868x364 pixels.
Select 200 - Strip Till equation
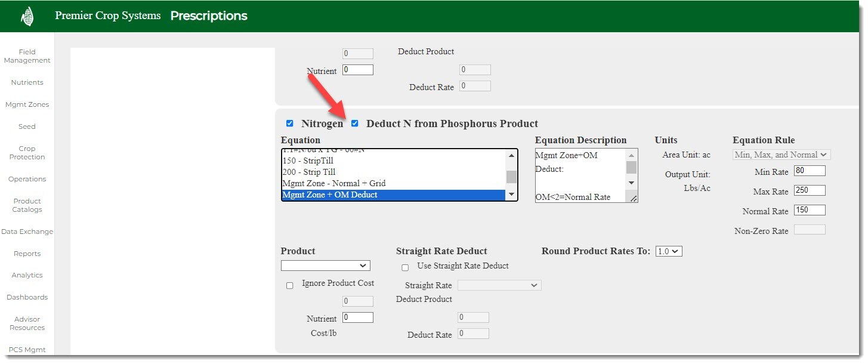click(x=308, y=172)
